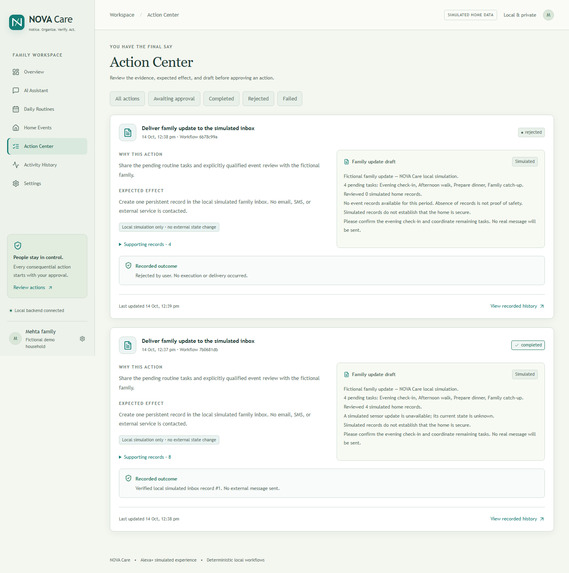This screenshot has width=569, height=573.
Task: Filter by Rejected actions
Action: coord(258,99)
